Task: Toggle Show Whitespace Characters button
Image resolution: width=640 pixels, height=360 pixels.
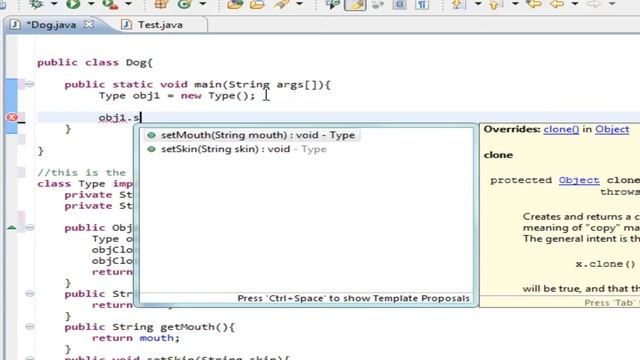Action: [x=421, y=4]
